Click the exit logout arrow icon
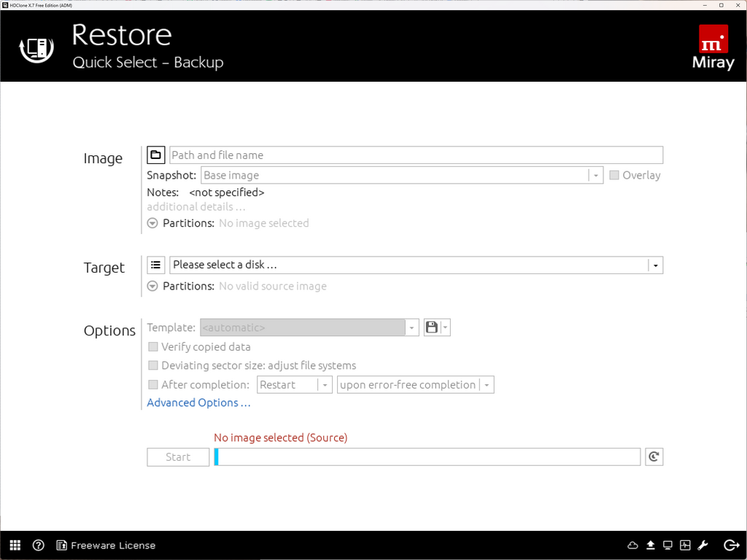747x560 pixels. tap(731, 545)
